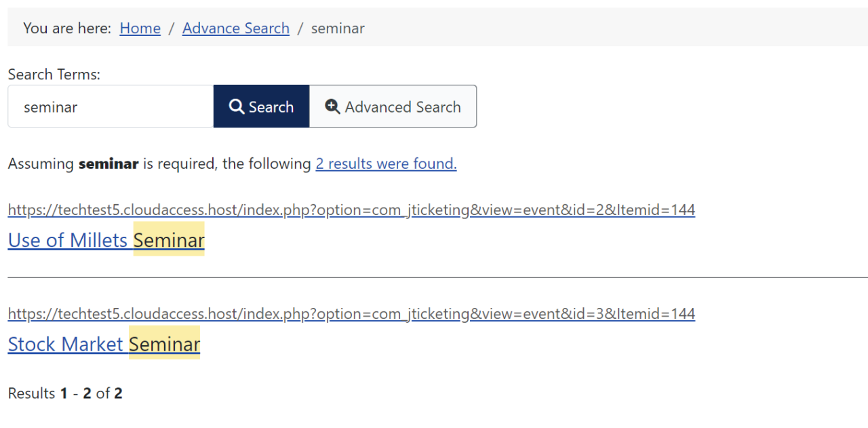Follow the '2 results were found' link
The width and height of the screenshot is (868, 428).
click(386, 164)
